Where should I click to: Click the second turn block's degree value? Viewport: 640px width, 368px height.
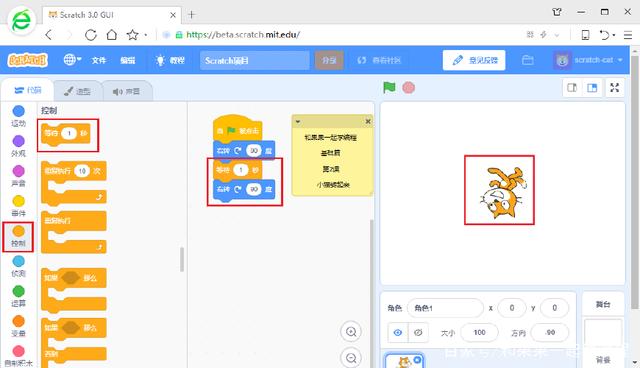coord(254,189)
